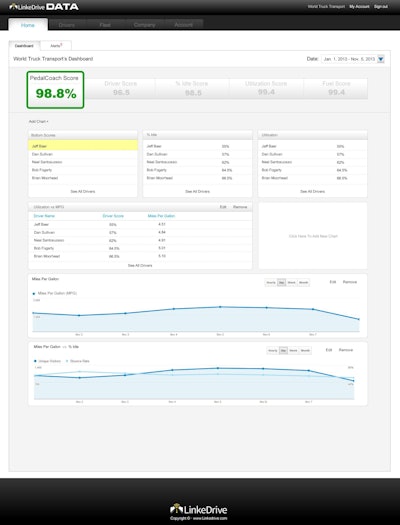Image resolution: width=400 pixels, height=525 pixels.
Task: Click See All Drivers in Bottom Scores panel
Action: click(83, 192)
